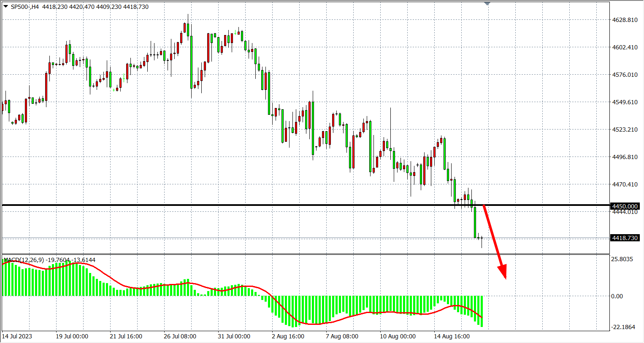Click the 4450.000 horizontal line price tag
The image size is (644, 343).
pyautogui.click(x=625, y=206)
